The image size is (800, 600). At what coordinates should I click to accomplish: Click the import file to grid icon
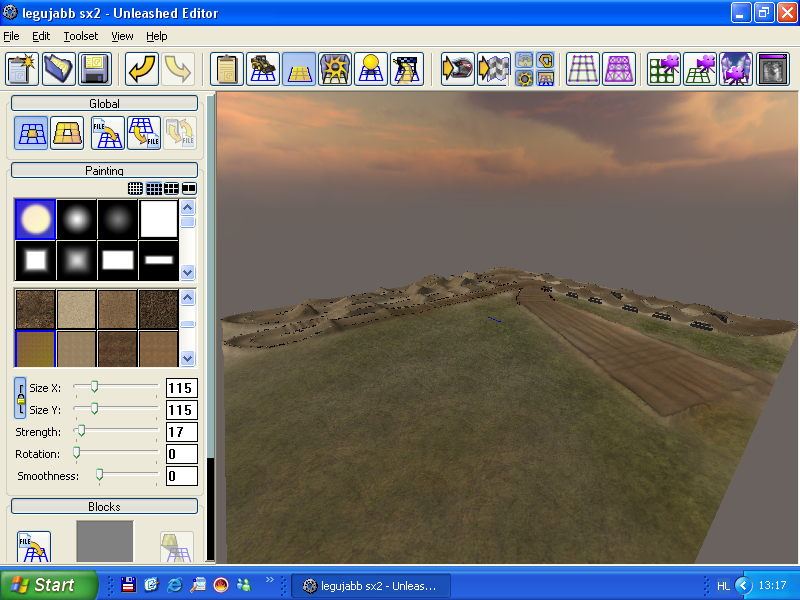(x=107, y=133)
